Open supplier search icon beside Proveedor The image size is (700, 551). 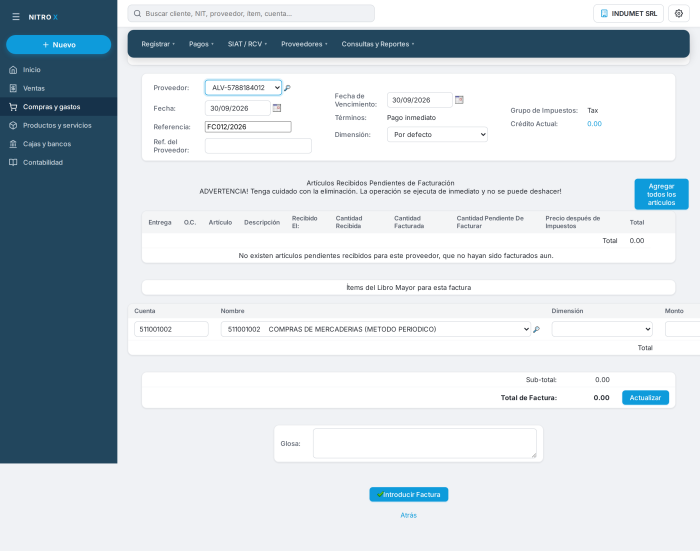[288, 88]
